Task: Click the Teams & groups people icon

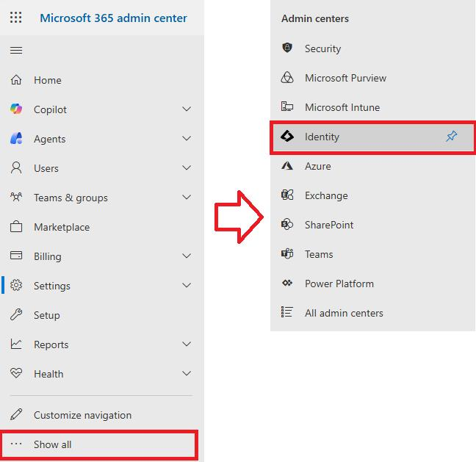Action: 16,197
